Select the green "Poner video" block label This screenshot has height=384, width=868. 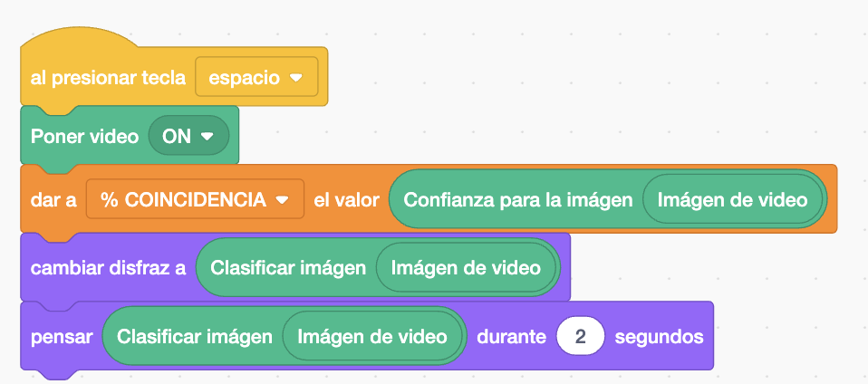pyautogui.click(x=84, y=137)
